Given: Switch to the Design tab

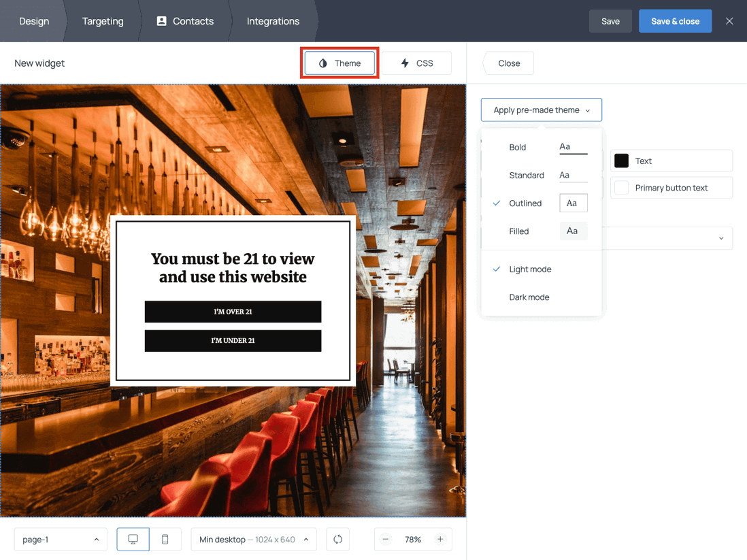Looking at the screenshot, I should coord(33,20).
